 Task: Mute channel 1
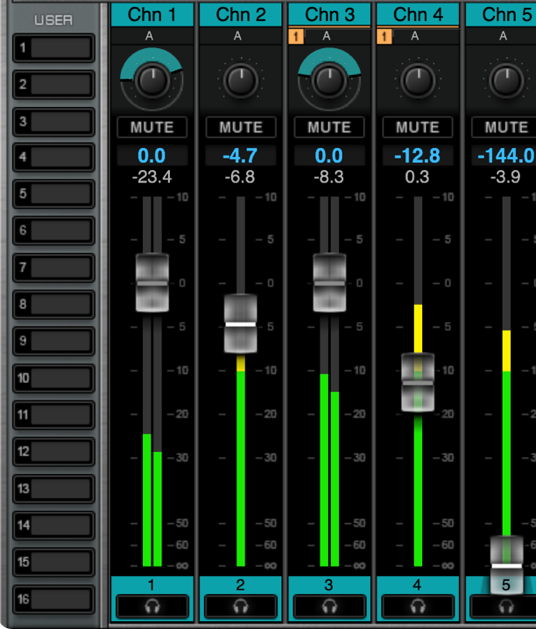tap(152, 127)
